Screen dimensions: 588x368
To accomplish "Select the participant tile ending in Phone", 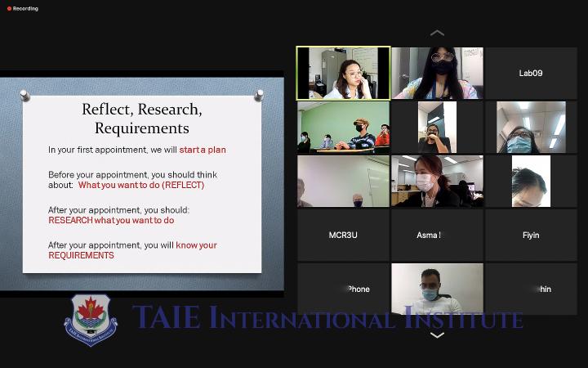I will 343,289.
